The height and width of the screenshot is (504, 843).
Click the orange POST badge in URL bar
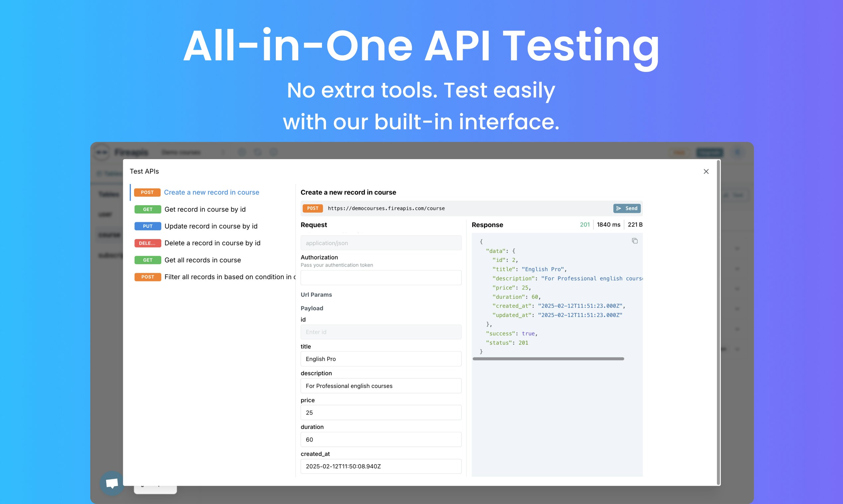click(312, 208)
